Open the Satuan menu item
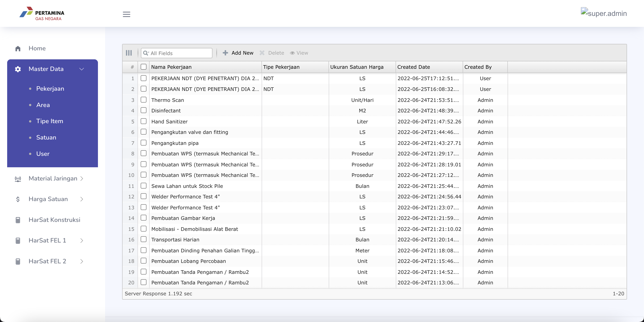644x322 pixels. (46, 137)
